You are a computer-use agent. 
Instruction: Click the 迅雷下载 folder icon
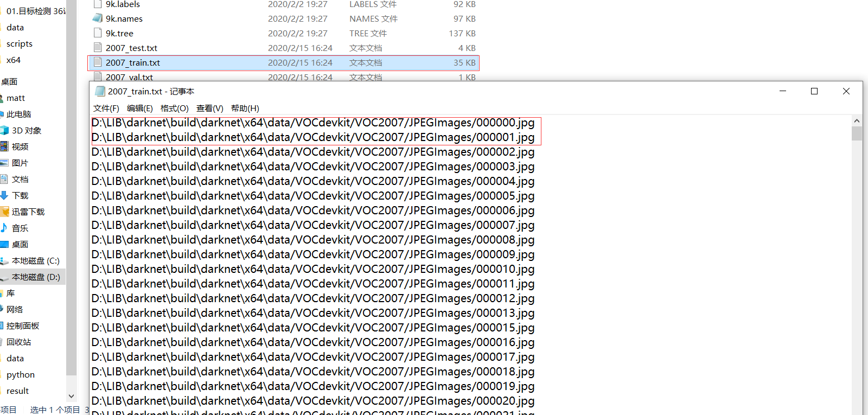[4, 212]
